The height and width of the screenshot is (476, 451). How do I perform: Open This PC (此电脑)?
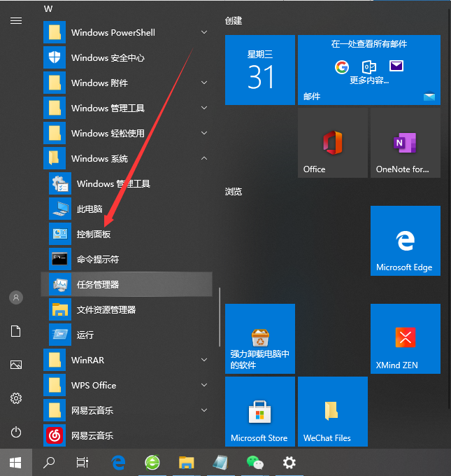point(89,209)
